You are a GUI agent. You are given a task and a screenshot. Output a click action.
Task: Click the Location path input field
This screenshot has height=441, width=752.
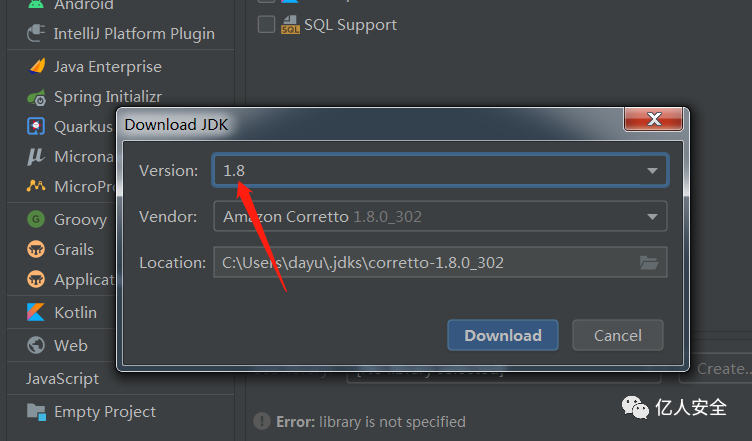(x=440, y=262)
